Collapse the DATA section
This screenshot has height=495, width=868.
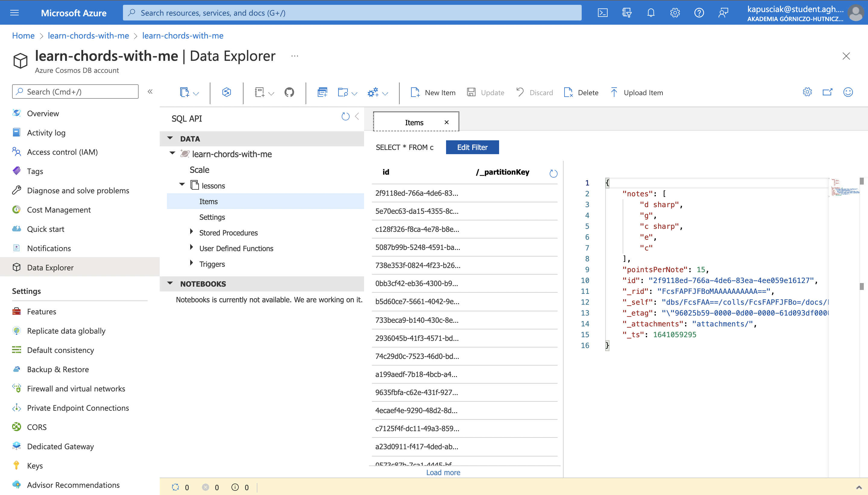(170, 139)
